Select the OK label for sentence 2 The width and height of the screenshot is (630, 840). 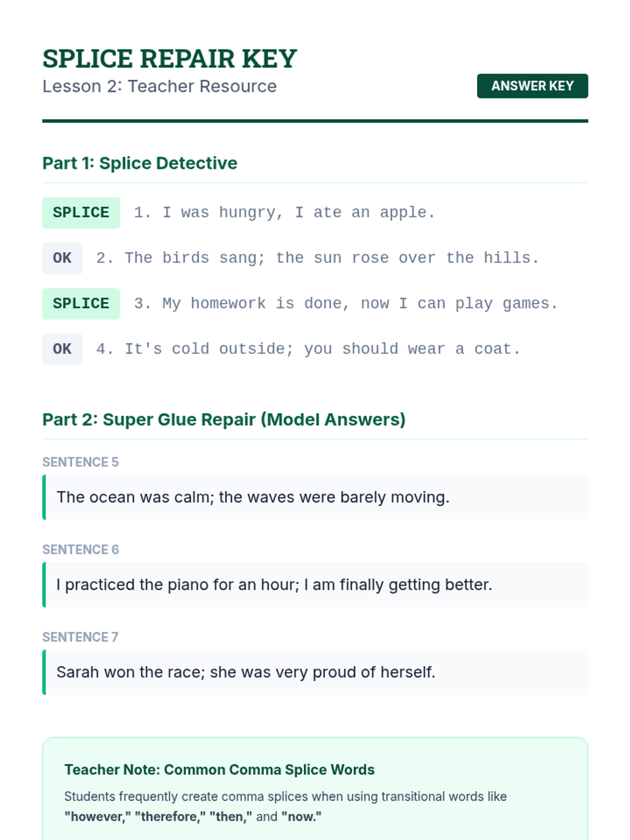click(62, 258)
